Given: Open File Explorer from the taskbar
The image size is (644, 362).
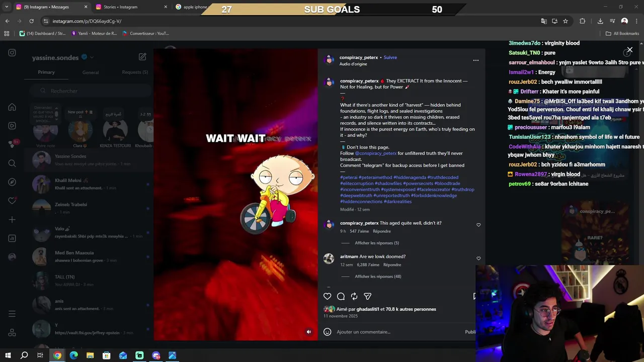Looking at the screenshot, I should coord(90,355).
